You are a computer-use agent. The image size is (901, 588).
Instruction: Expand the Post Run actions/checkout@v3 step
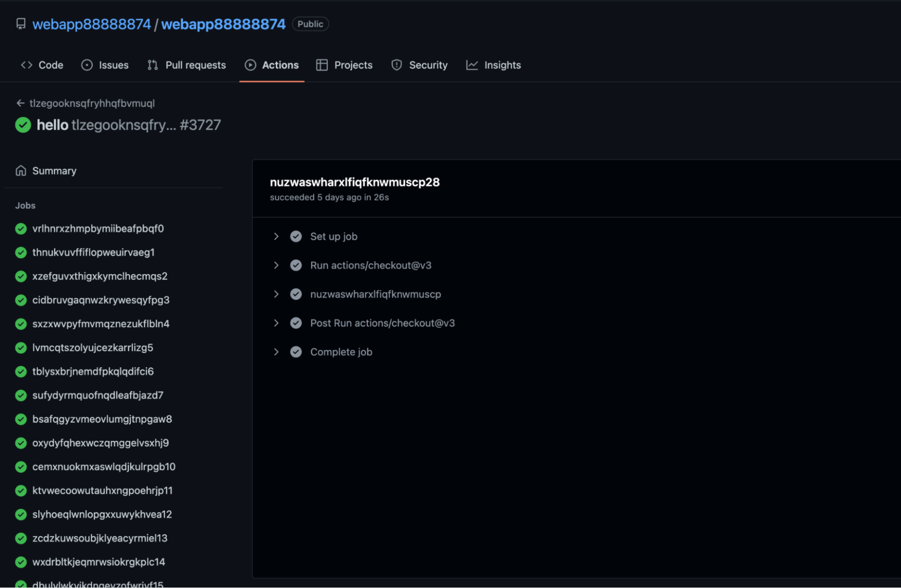276,322
